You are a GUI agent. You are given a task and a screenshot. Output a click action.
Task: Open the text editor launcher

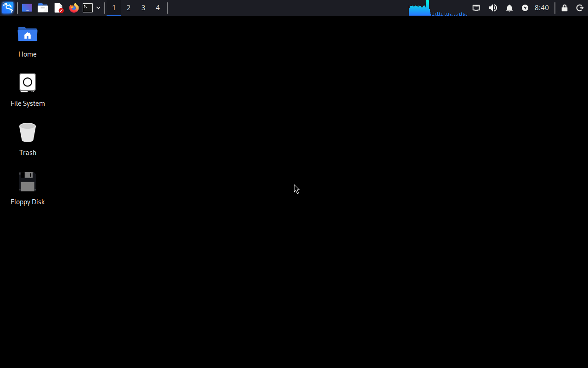(58, 8)
